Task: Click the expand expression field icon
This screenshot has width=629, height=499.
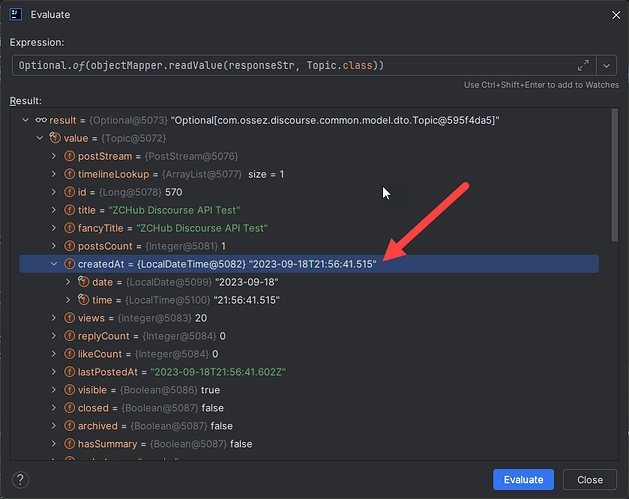Action: pyautogui.click(x=584, y=64)
